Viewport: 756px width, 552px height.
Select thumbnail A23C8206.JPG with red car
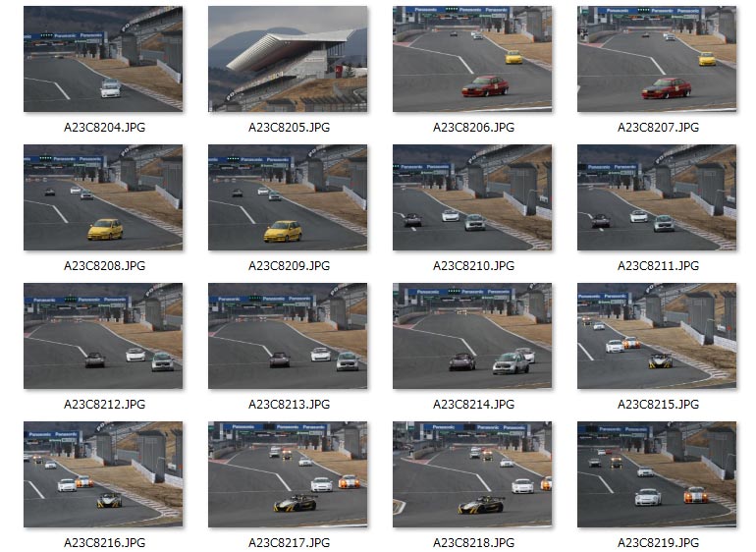[x=472, y=59]
